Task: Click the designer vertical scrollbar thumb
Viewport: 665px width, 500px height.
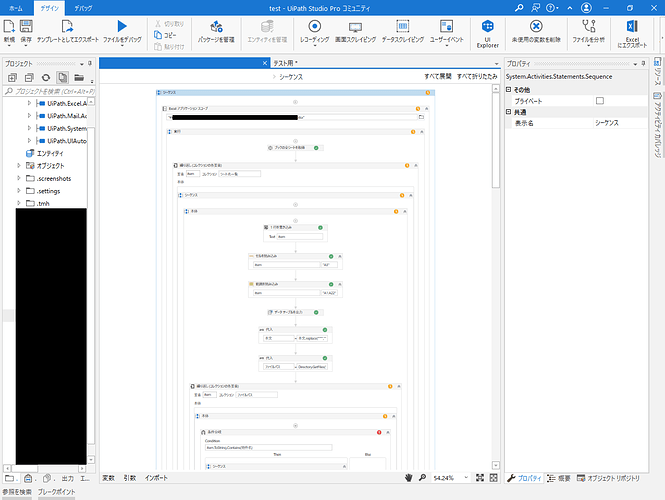Action: click(x=495, y=140)
